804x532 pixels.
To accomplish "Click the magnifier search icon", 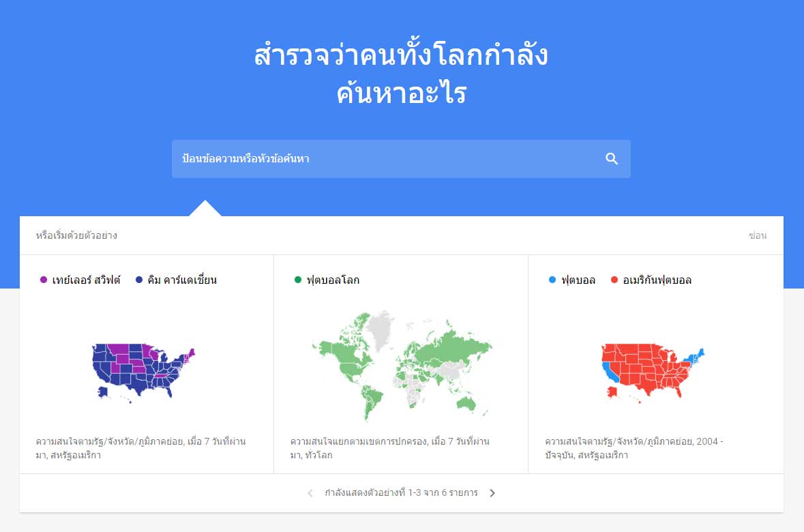I will [x=611, y=158].
